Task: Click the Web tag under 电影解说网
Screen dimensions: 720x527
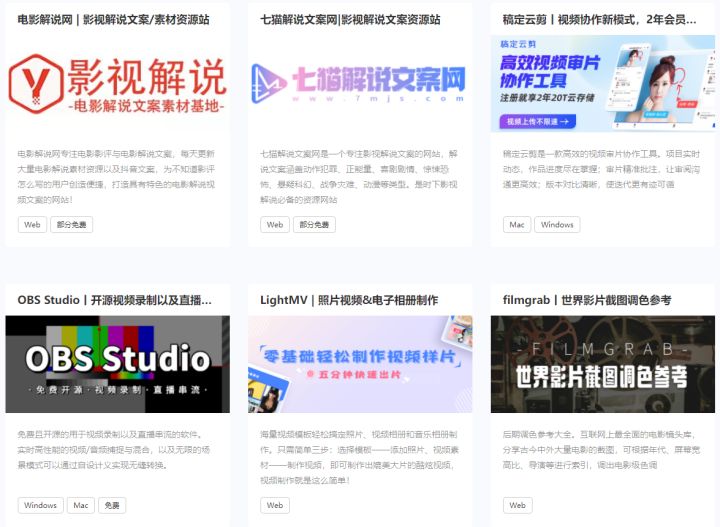Action: [32, 224]
